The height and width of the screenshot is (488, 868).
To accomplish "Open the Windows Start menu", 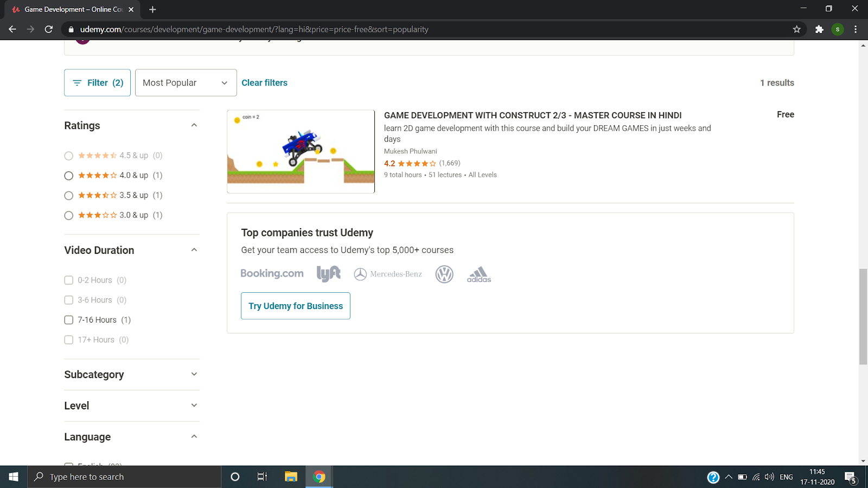I will 14,477.
